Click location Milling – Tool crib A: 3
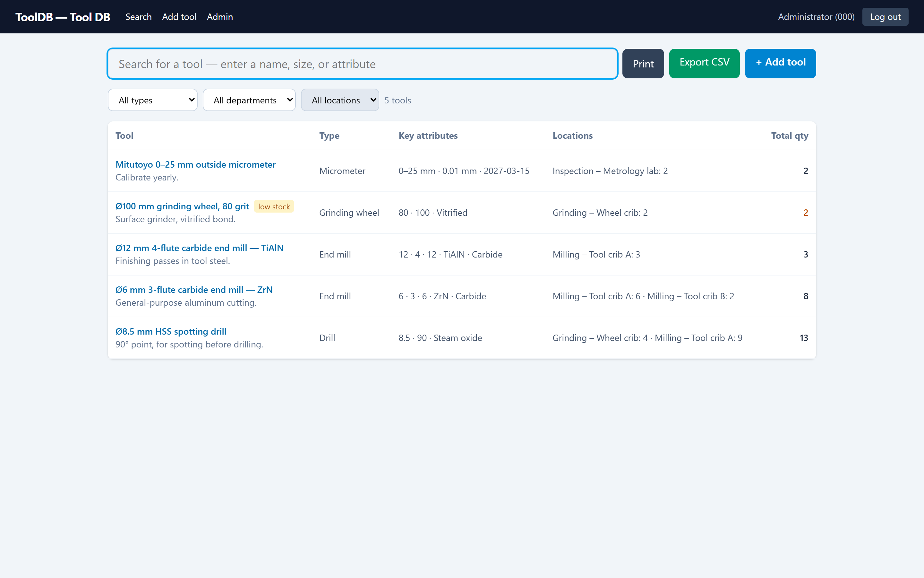This screenshot has height=578, width=924. pos(596,255)
